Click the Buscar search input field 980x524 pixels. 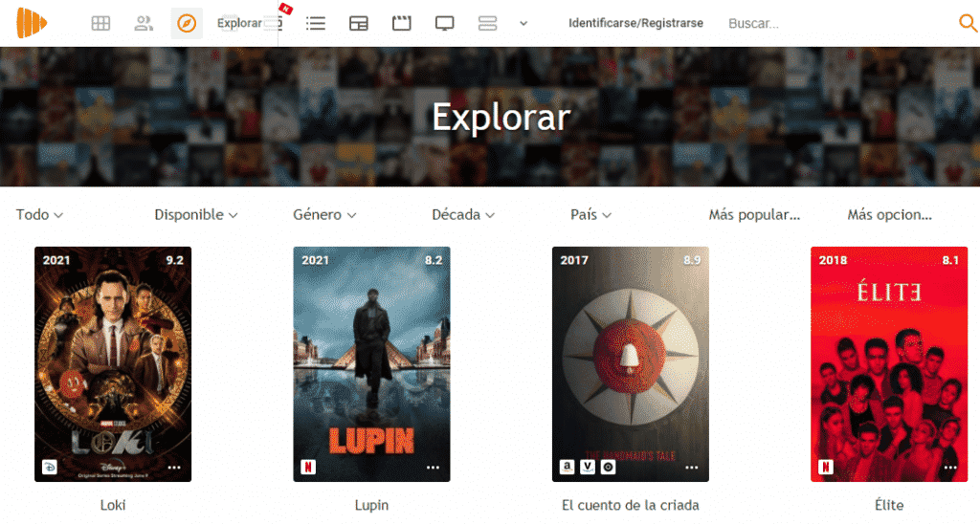point(837,24)
